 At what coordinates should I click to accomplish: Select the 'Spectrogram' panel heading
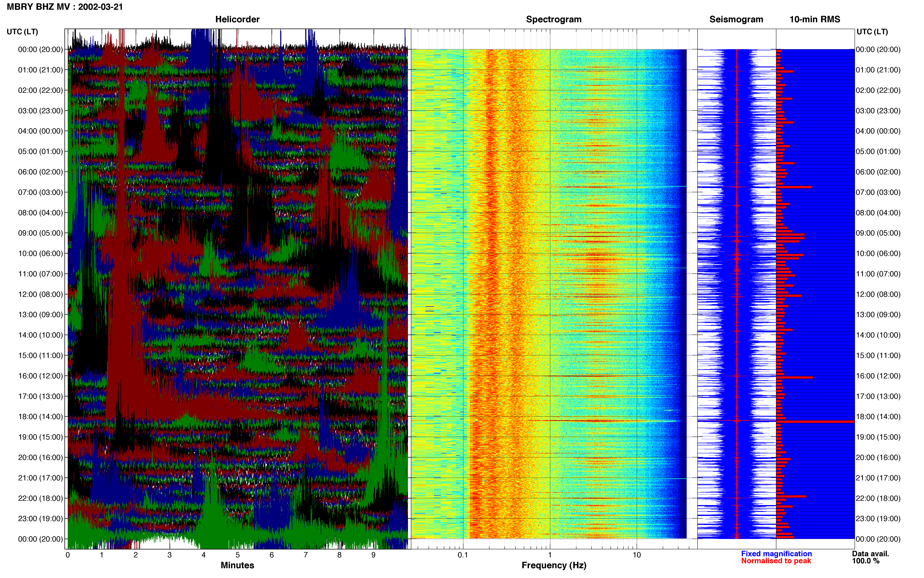point(554,20)
